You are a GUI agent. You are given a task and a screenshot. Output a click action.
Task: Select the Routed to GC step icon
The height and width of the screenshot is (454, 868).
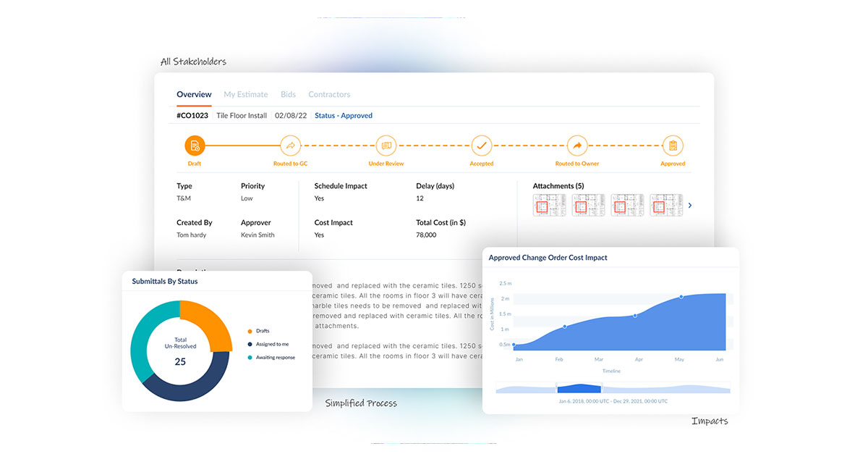(x=290, y=146)
